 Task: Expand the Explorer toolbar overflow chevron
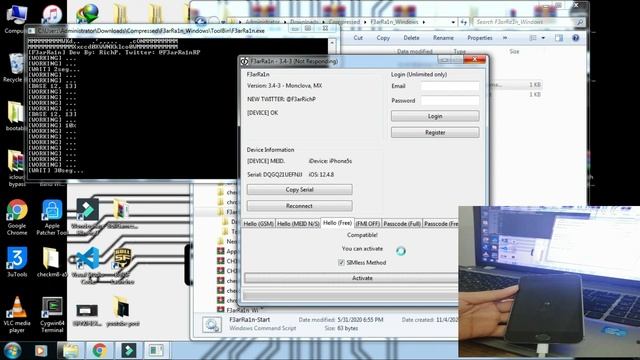(x=505, y=38)
